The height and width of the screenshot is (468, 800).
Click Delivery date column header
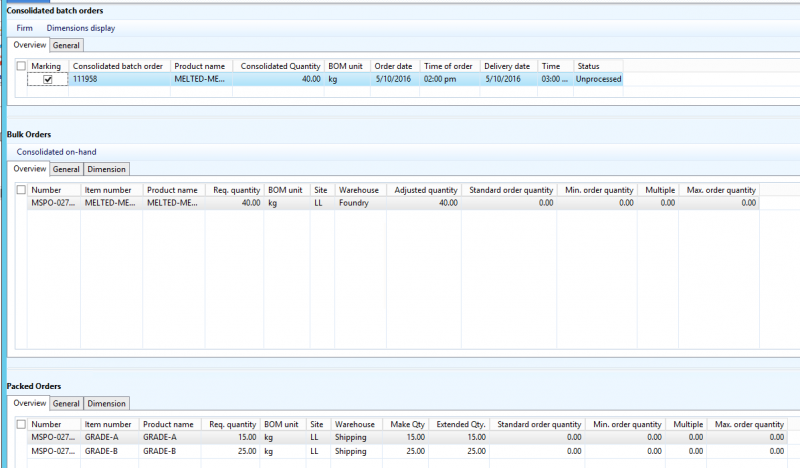click(x=508, y=66)
